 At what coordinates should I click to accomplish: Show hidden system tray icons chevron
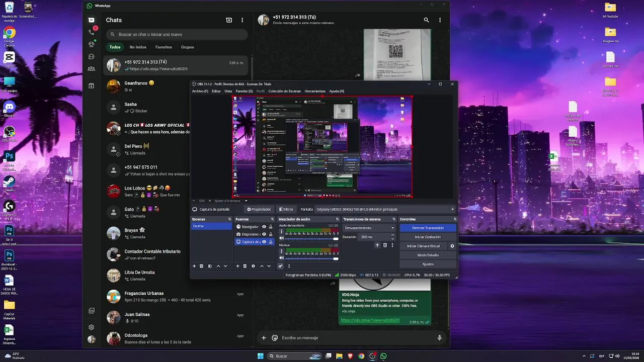584,356
